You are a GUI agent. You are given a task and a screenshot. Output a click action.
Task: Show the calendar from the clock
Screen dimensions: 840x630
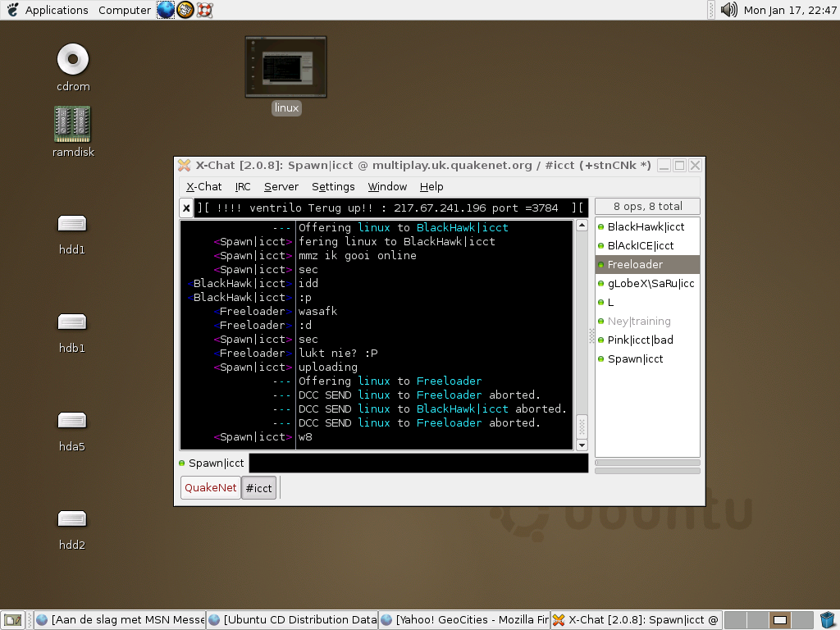(x=790, y=10)
